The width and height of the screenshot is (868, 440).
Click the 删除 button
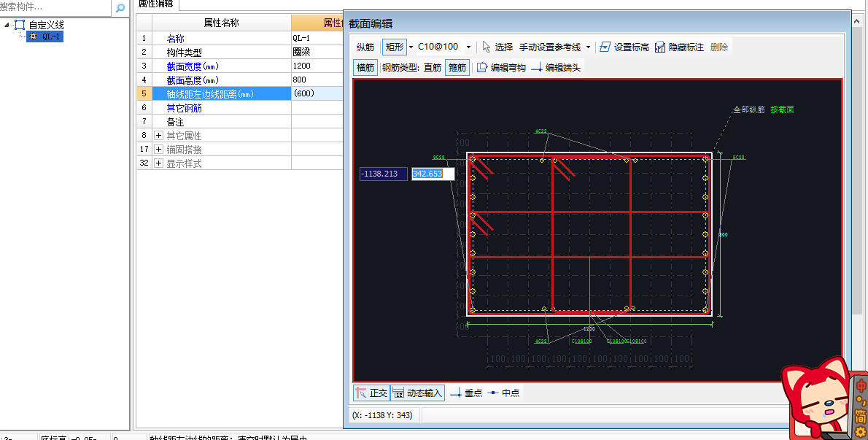coord(719,47)
